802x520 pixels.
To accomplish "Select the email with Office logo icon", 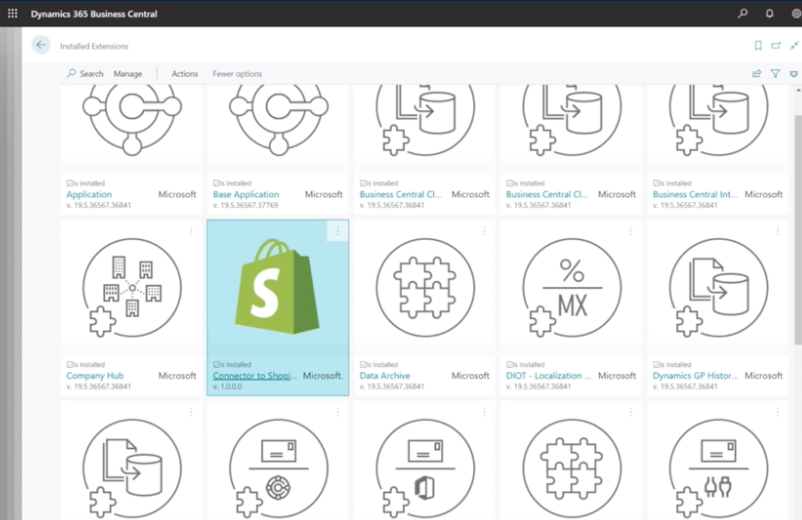I will click(x=425, y=469).
